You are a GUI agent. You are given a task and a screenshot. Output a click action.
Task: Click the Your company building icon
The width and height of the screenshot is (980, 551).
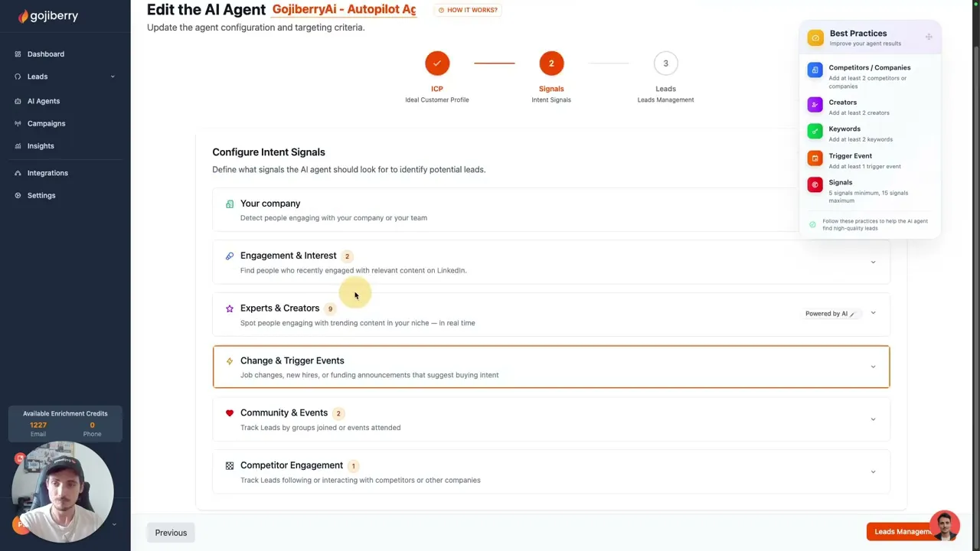229,204
